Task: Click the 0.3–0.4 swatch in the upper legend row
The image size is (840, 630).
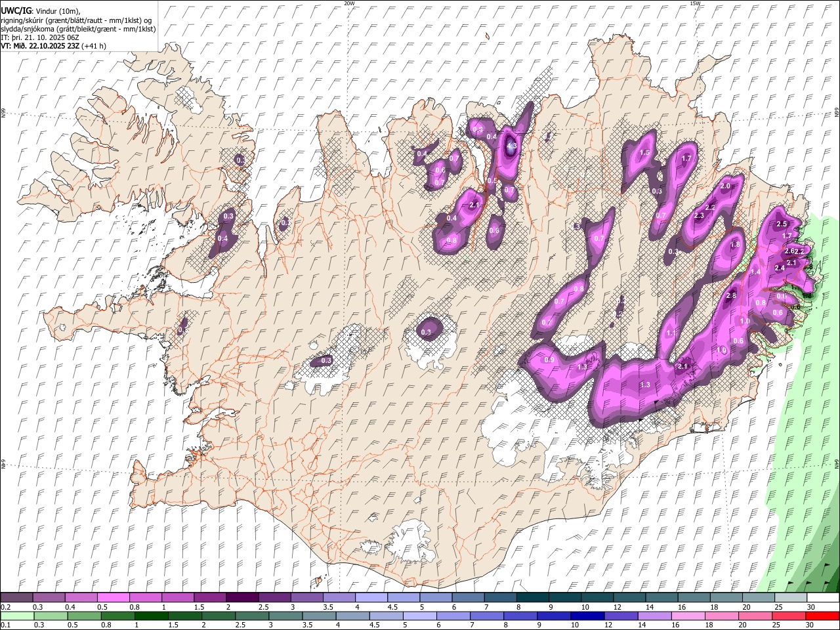Action: click(49, 598)
